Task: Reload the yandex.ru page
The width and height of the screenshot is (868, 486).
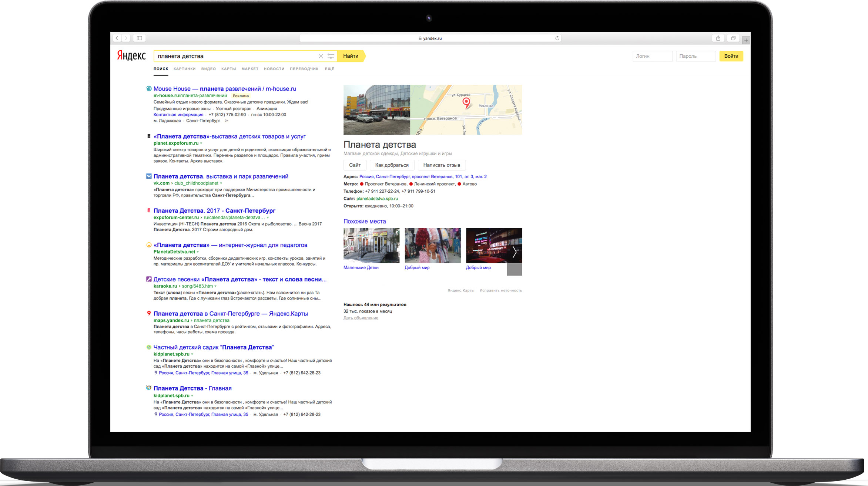Action: 557,38
